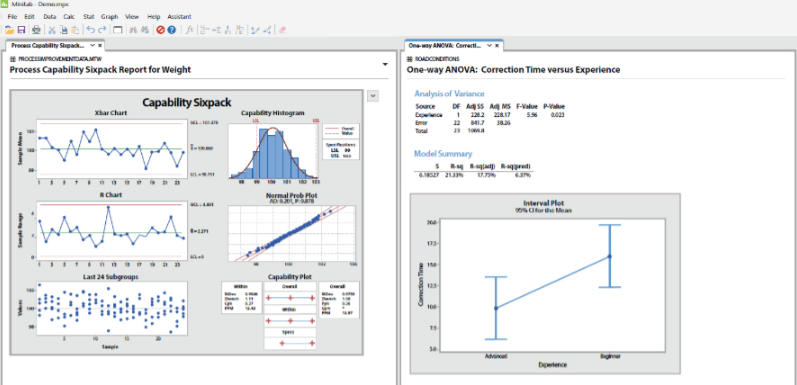Click the Normal Prob Plot graph
Viewport: 797px width, 385px height.
pyautogui.click(x=292, y=233)
